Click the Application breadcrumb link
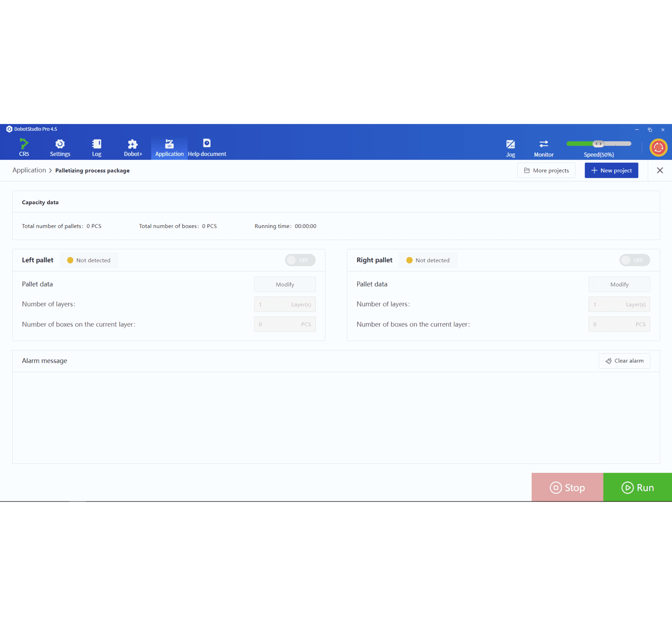672x626 pixels. pos(29,170)
